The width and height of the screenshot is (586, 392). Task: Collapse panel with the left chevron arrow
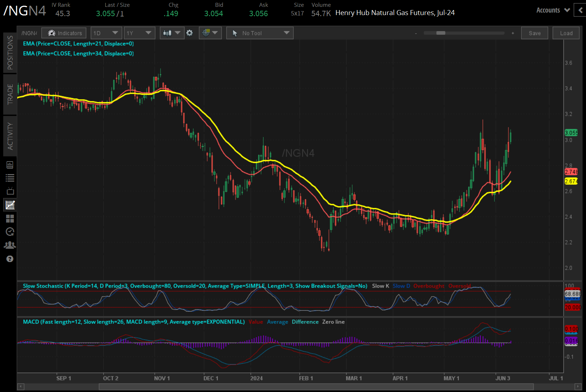[580, 10]
